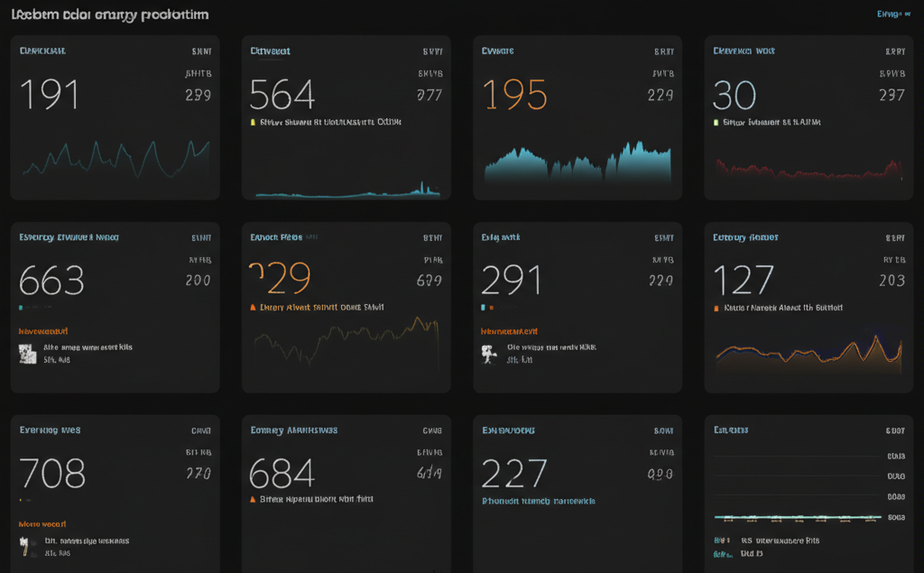Screen dimensions: 924x573
Task: Click orange warning triangle in the 684 card
Action: pyautogui.click(x=253, y=499)
